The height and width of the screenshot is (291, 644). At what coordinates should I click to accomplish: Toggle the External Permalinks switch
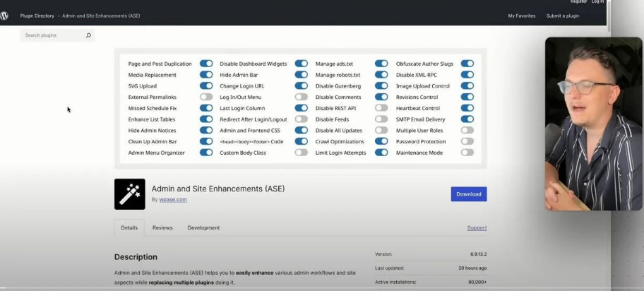click(x=206, y=97)
